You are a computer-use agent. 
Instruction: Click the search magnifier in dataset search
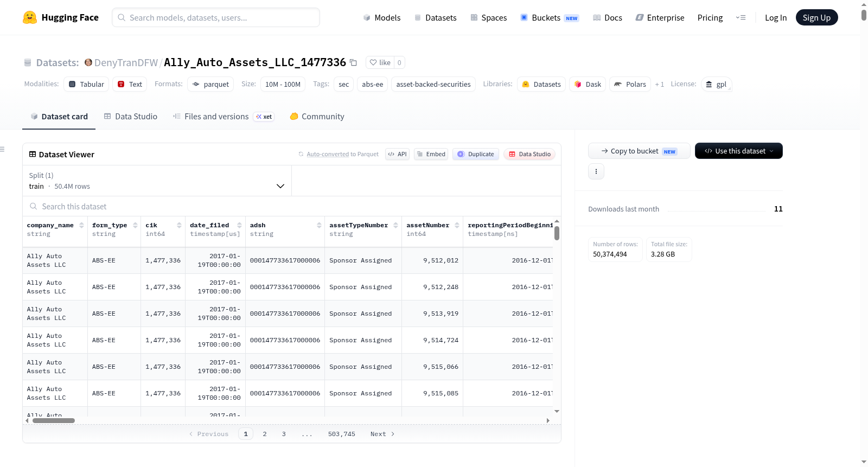click(x=34, y=206)
